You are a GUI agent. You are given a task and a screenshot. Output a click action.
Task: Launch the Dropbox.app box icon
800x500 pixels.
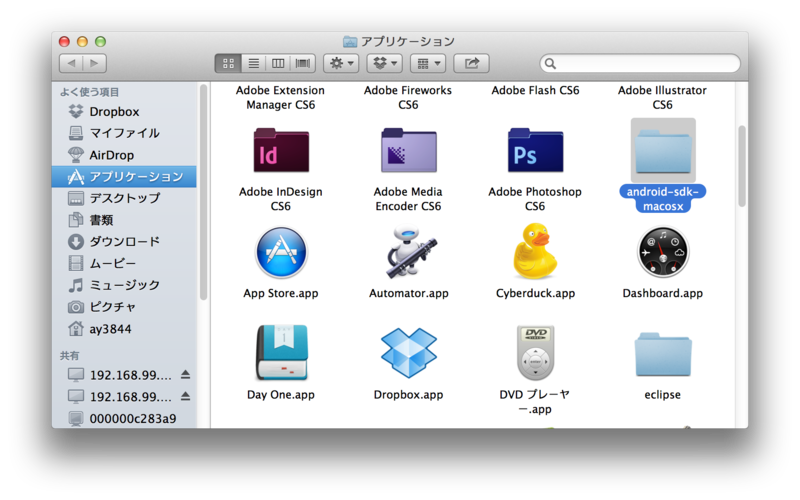click(409, 353)
